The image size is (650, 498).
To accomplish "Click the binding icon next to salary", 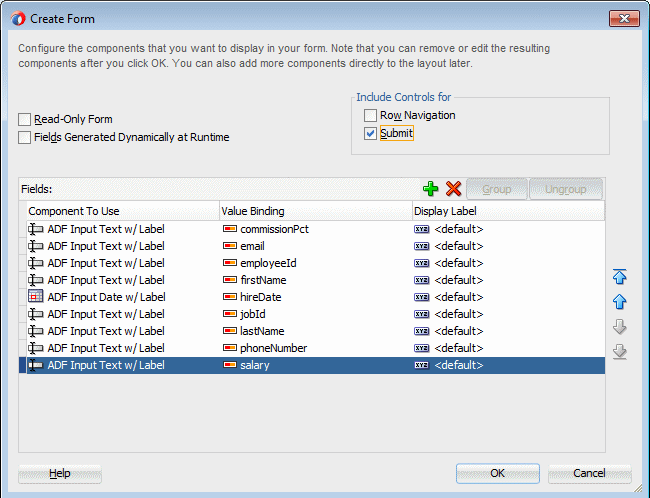I will point(230,365).
